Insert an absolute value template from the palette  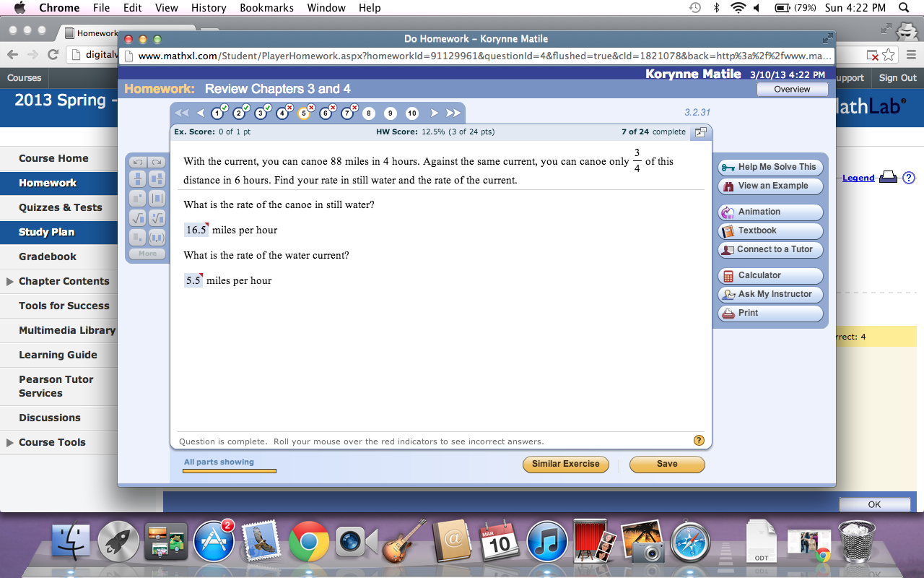point(157,199)
